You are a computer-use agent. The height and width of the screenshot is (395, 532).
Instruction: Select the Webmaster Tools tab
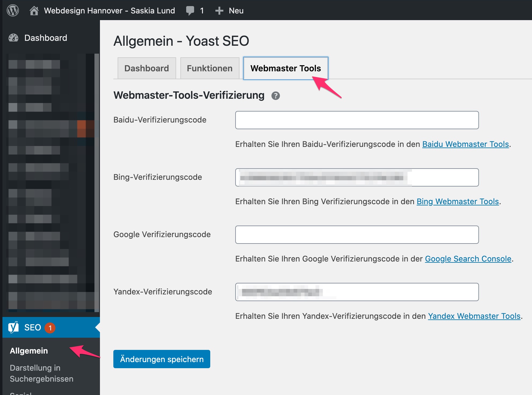[286, 68]
